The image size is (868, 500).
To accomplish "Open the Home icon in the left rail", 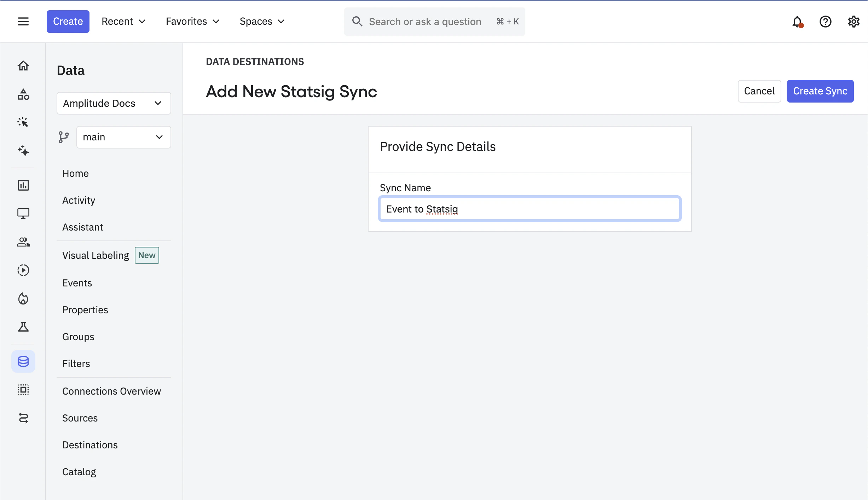I will 23,65.
